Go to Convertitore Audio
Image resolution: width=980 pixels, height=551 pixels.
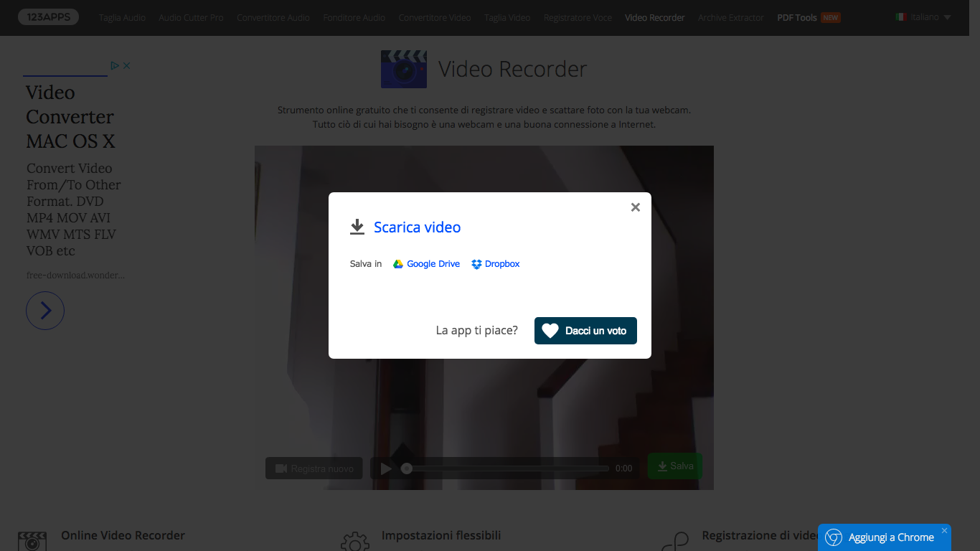click(273, 17)
